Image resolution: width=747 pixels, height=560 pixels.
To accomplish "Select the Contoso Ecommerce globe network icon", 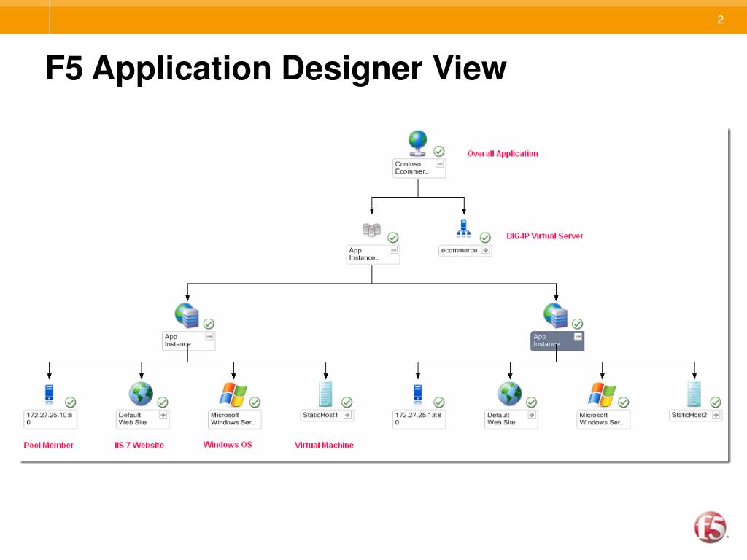I will click(x=418, y=143).
